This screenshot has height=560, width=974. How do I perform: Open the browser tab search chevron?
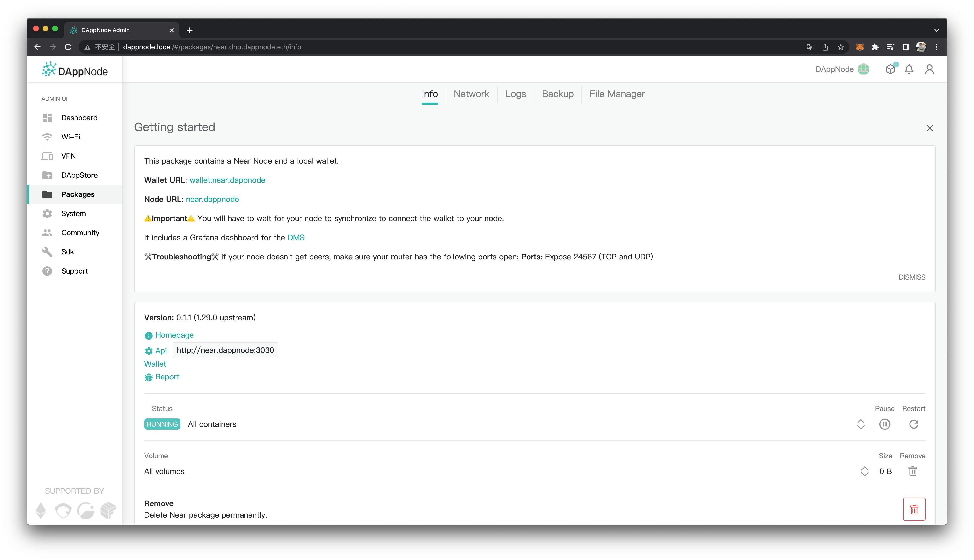(936, 30)
